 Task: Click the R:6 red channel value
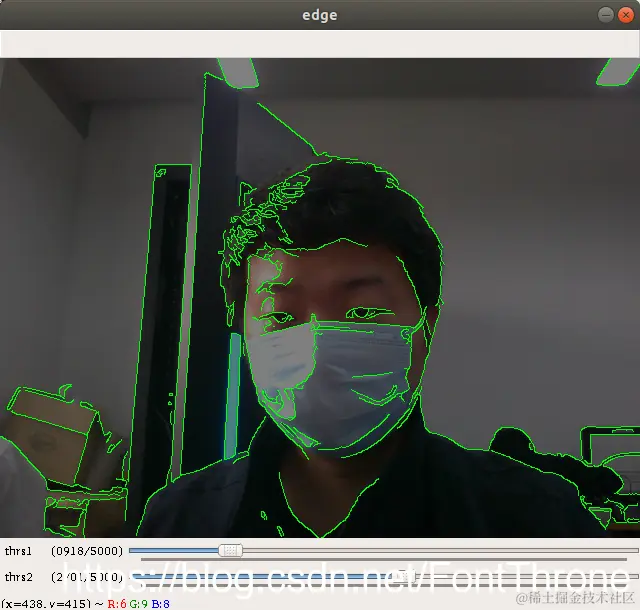coord(117,604)
